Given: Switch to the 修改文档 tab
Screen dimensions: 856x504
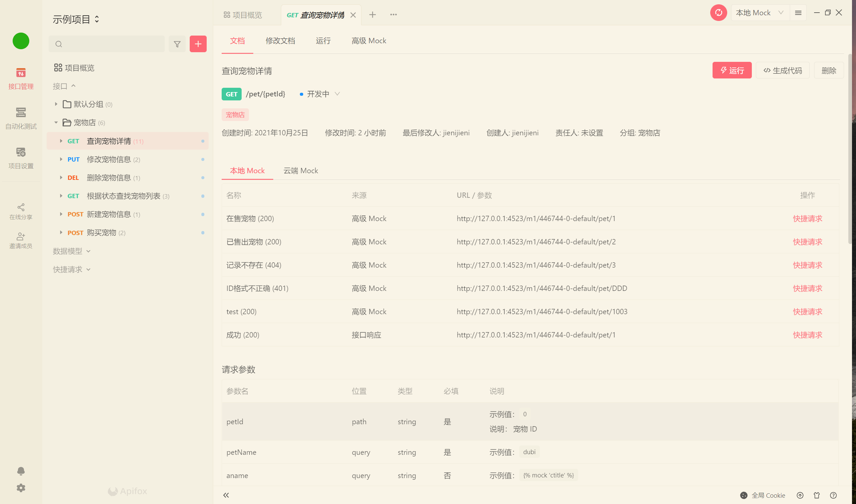Looking at the screenshot, I should tap(280, 41).
